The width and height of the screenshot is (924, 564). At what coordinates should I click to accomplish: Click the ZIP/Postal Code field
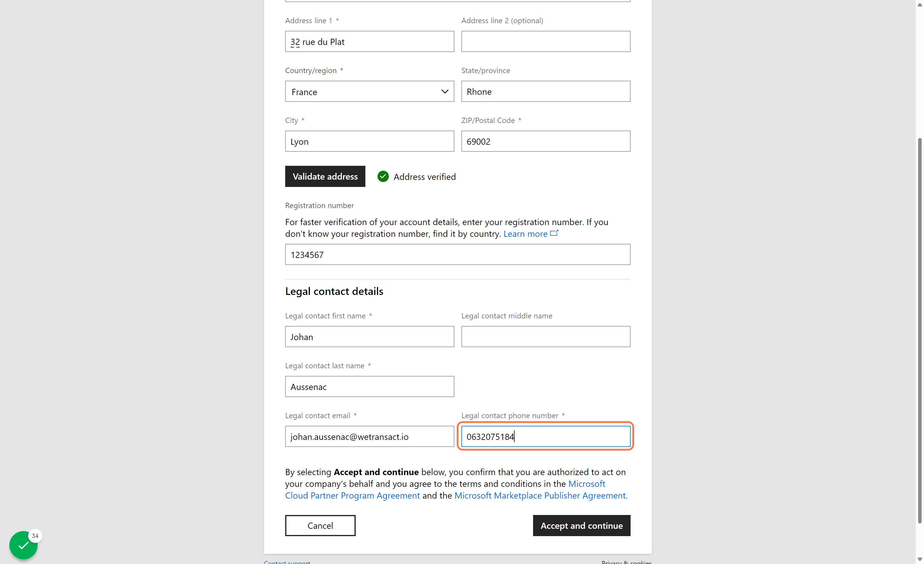coord(546,141)
